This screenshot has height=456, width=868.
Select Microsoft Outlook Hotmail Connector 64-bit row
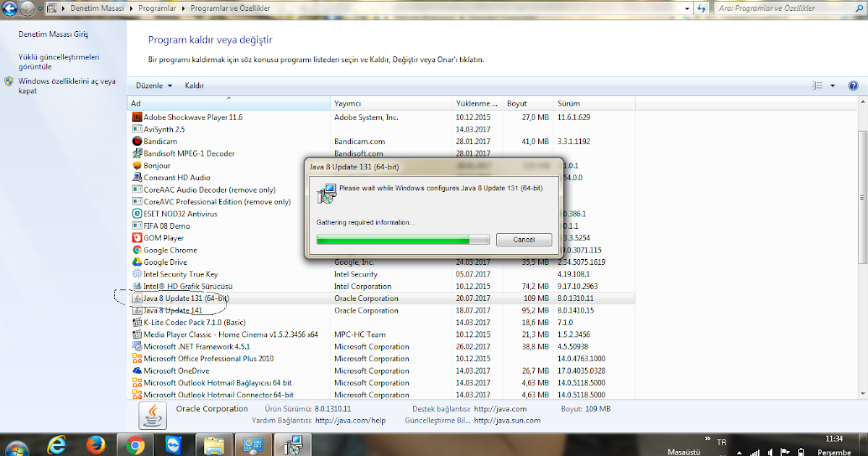tap(382, 394)
